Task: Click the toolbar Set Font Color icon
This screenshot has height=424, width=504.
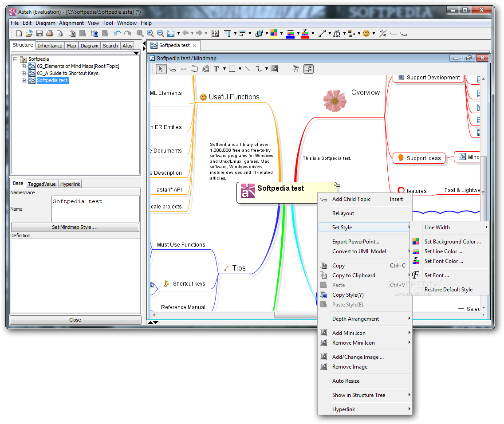Action: [x=305, y=33]
